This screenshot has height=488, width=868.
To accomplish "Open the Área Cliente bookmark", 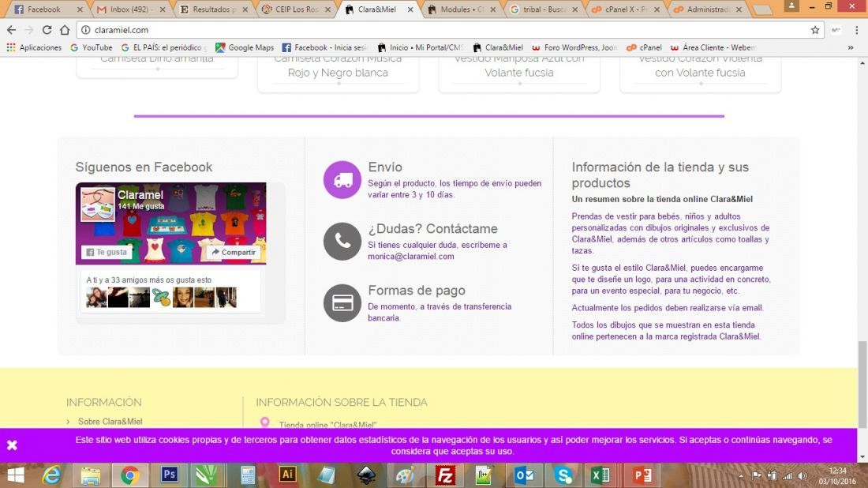I will click(713, 47).
